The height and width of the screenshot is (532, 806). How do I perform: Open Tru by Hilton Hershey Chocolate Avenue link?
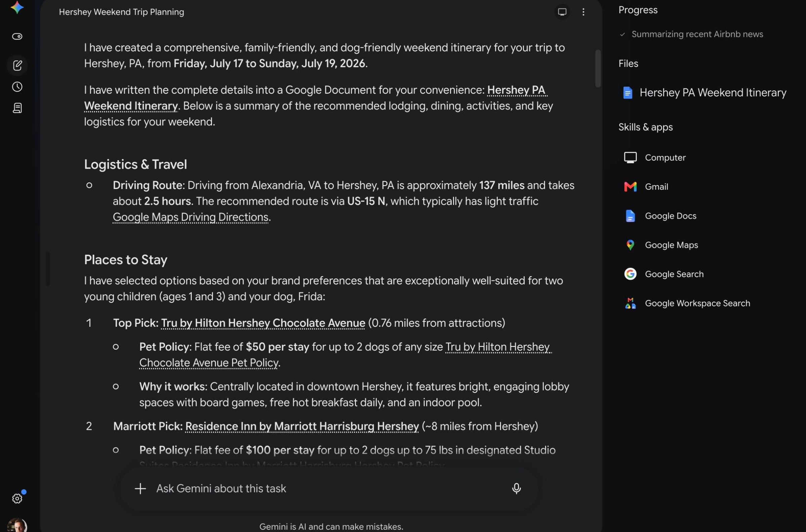[x=263, y=323]
